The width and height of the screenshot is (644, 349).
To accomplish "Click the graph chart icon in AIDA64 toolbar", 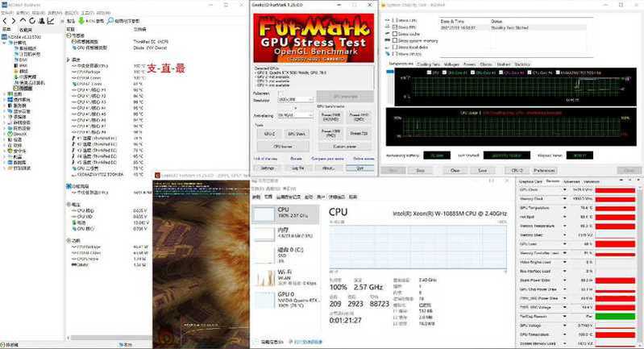I will coord(51,20).
